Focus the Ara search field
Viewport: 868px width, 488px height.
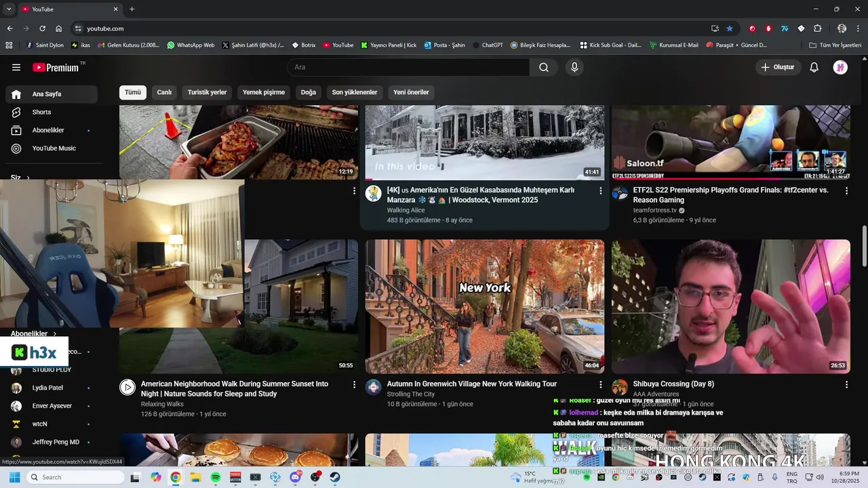pyautogui.click(x=408, y=67)
